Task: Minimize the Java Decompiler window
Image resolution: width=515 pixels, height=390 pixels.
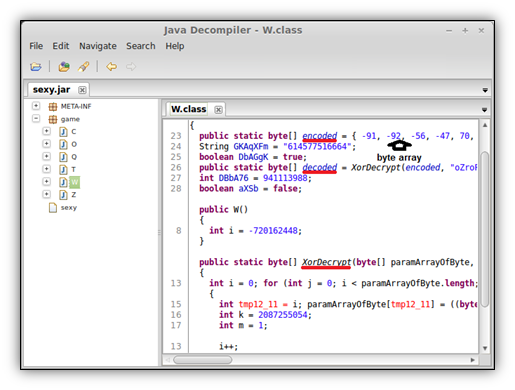Action: coord(449,31)
